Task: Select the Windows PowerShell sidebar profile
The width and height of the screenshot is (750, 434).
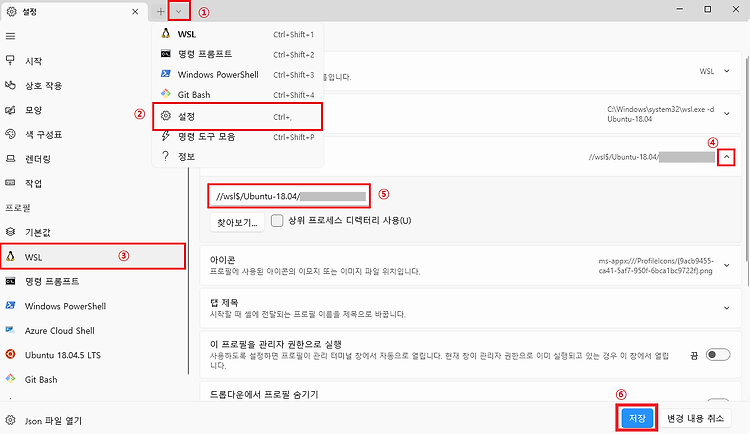Action: [x=93, y=306]
